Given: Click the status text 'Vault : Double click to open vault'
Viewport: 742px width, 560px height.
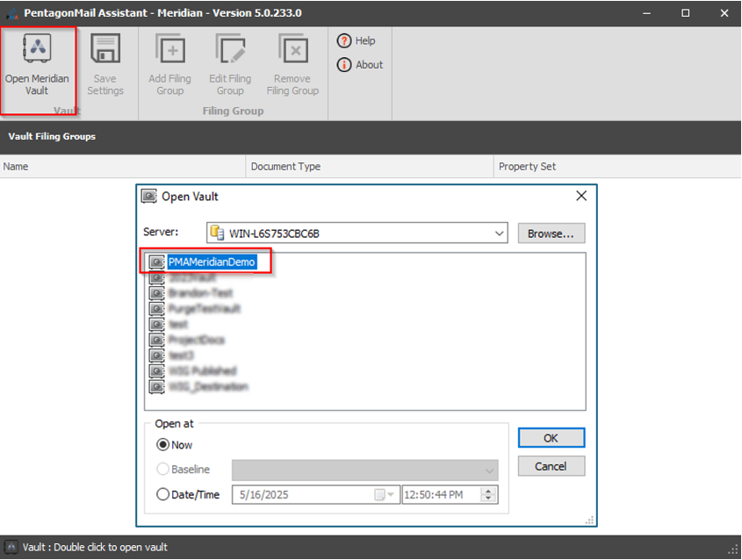Looking at the screenshot, I should [95, 547].
